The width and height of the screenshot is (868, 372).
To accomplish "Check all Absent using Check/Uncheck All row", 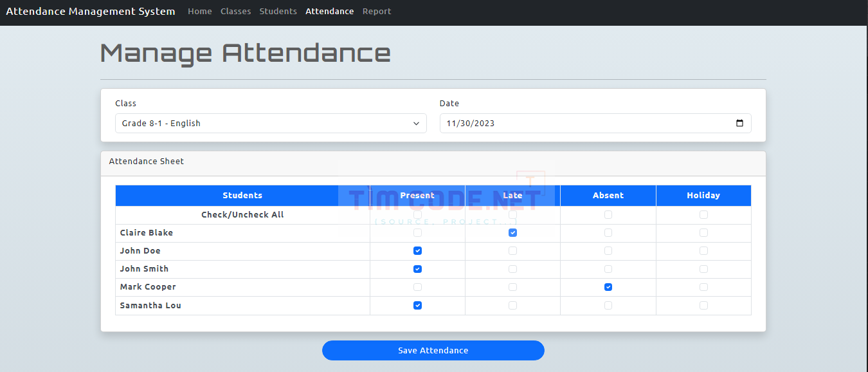I will pos(608,215).
